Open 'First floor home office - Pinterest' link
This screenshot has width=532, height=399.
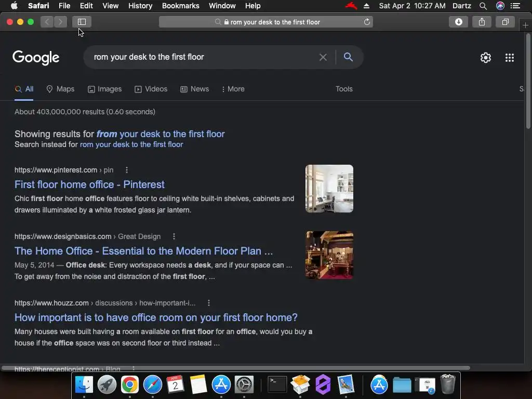[89, 184]
